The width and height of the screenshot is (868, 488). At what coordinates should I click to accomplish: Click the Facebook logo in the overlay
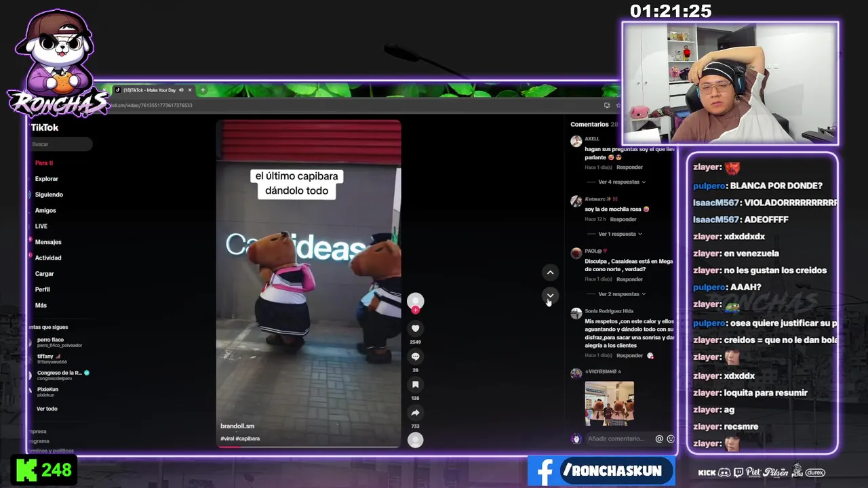click(x=544, y=470)
